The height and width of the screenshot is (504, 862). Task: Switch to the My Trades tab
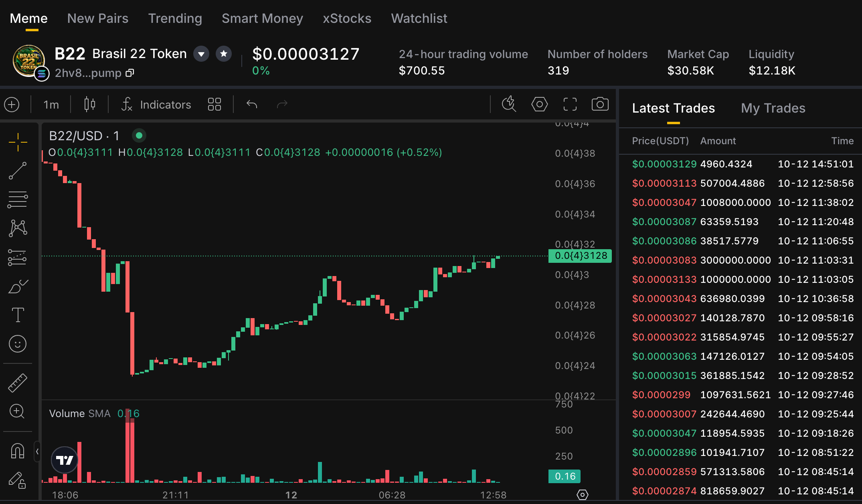773,108
